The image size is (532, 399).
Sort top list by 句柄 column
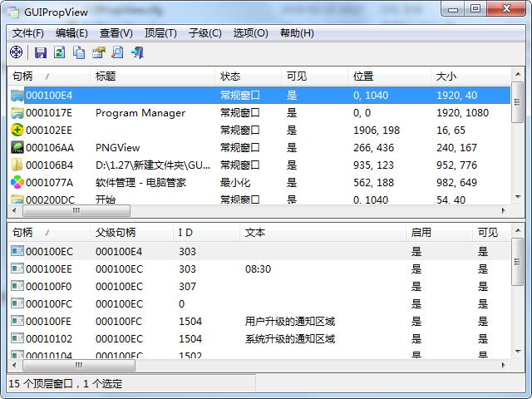pos(49,76)
